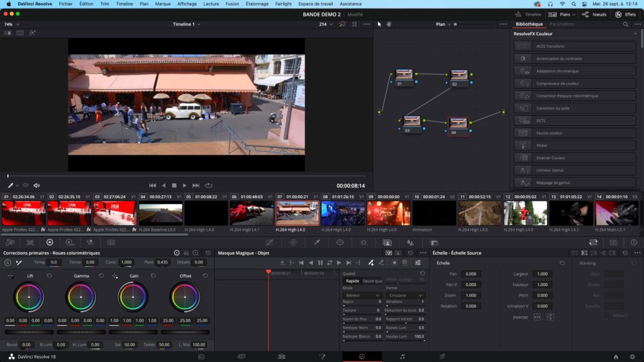
Task: Click the node graph zoom slider
Action: pyautogui.click(x=475, y=25)
